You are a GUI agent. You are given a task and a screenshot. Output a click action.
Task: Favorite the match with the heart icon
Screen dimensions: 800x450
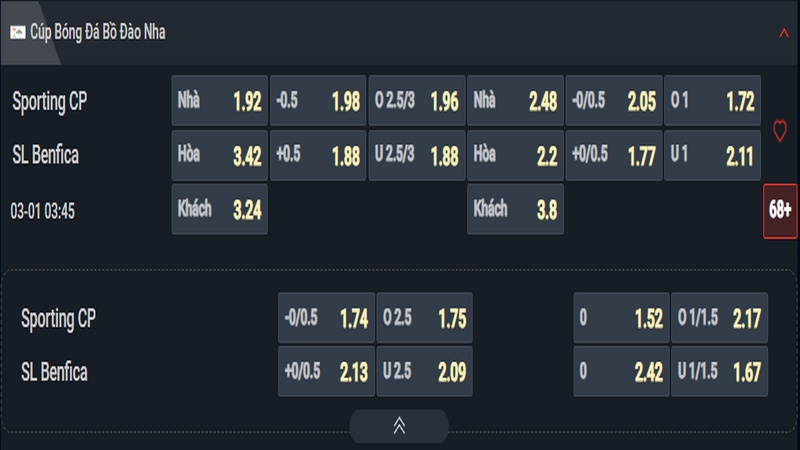pos(780,130)
